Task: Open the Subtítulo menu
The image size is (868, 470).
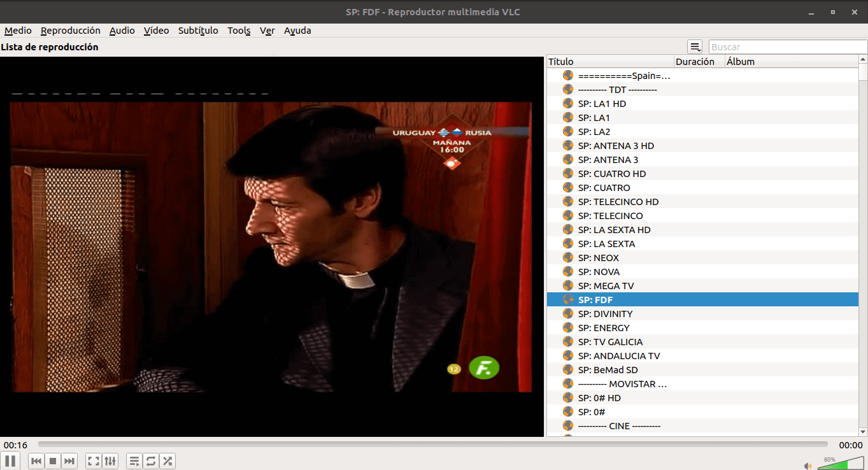Action: coord(198,31)
